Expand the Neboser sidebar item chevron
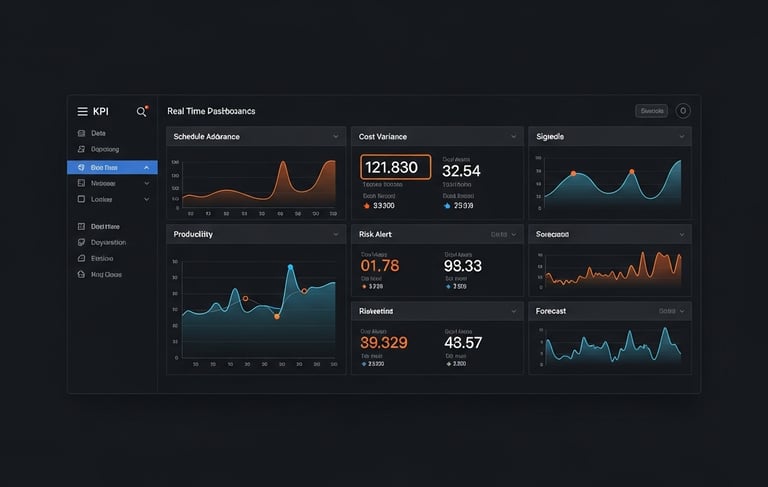 pyautogui.click(x=146, y=183)
